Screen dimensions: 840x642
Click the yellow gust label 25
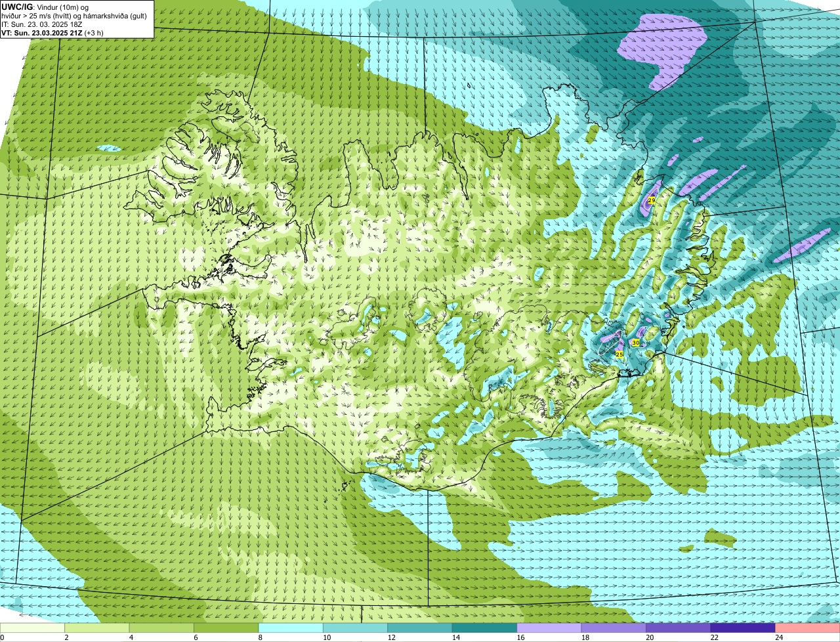click(x=619, y=354)
